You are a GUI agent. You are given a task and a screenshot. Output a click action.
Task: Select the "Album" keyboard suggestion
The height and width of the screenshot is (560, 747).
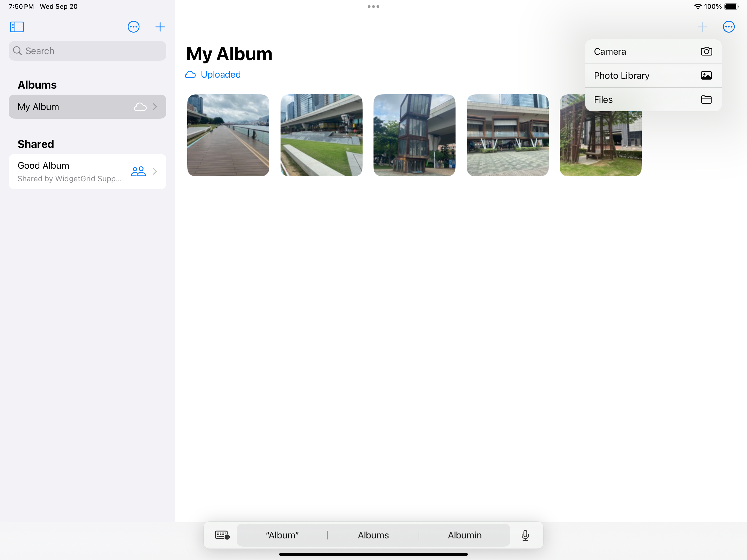coord(282,535)
